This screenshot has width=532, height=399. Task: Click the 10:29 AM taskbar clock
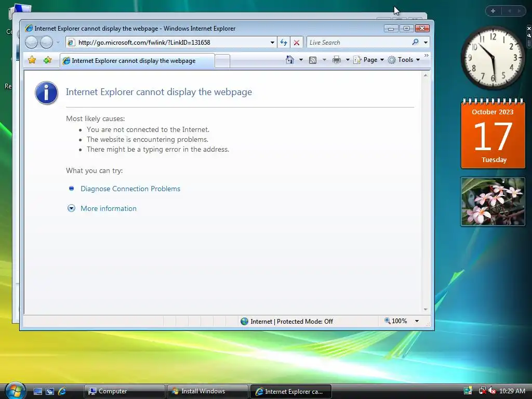[x=512, y=391]
